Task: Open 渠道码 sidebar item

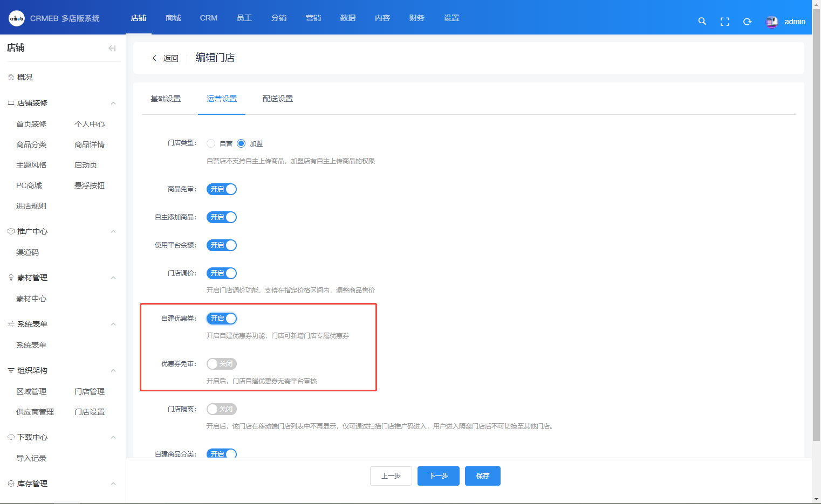Action: point(28,252)
